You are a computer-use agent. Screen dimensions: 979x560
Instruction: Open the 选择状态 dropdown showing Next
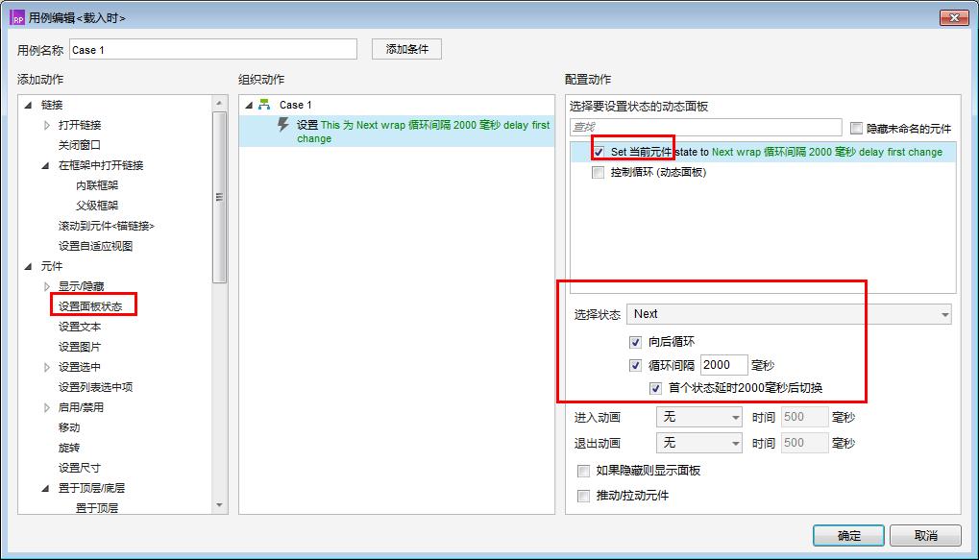tap(789, 314)
